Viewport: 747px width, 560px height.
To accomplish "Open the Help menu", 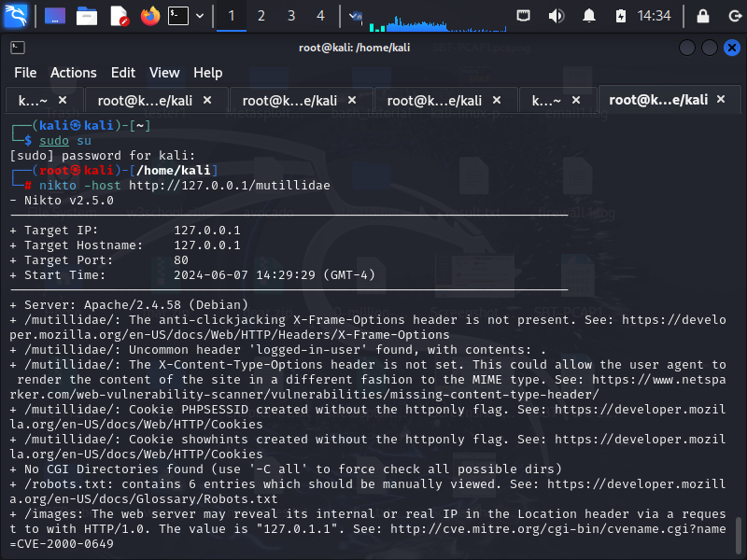I will coord(207,73).
